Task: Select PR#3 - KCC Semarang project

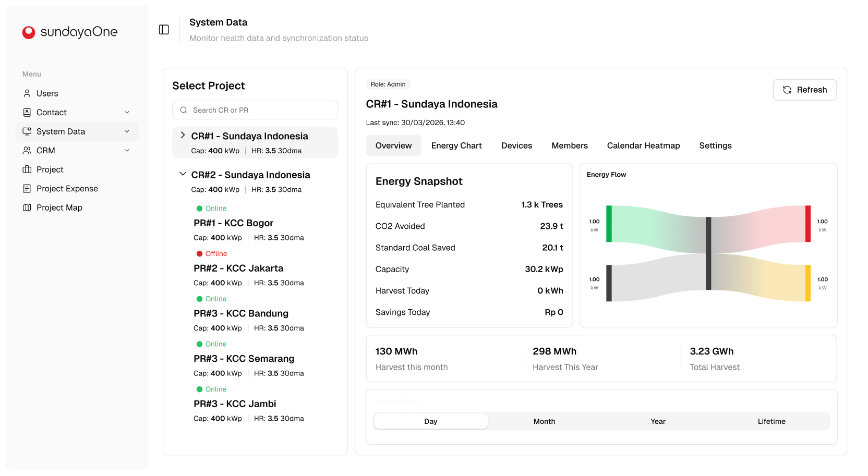Action: tap(244, 359)
